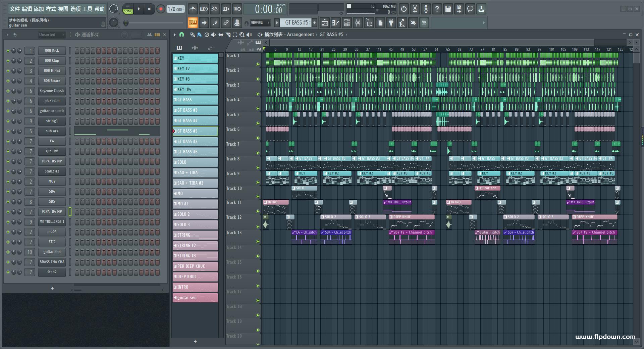Toggle typing keyboard to piano button
The height and width of the screenshot is (349, 644).
193,23
